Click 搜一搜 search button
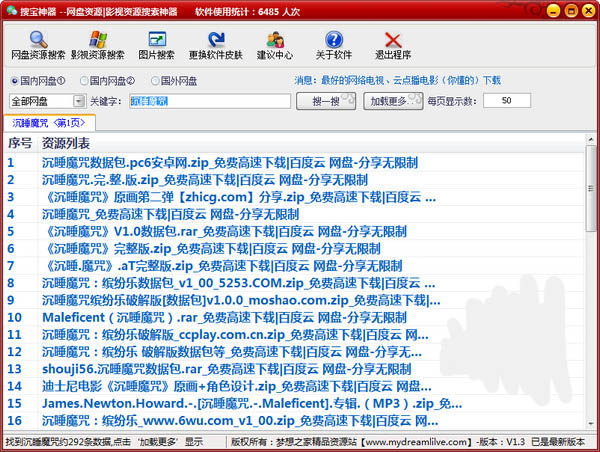Screen dimensions: 600x452 point(326,101)
